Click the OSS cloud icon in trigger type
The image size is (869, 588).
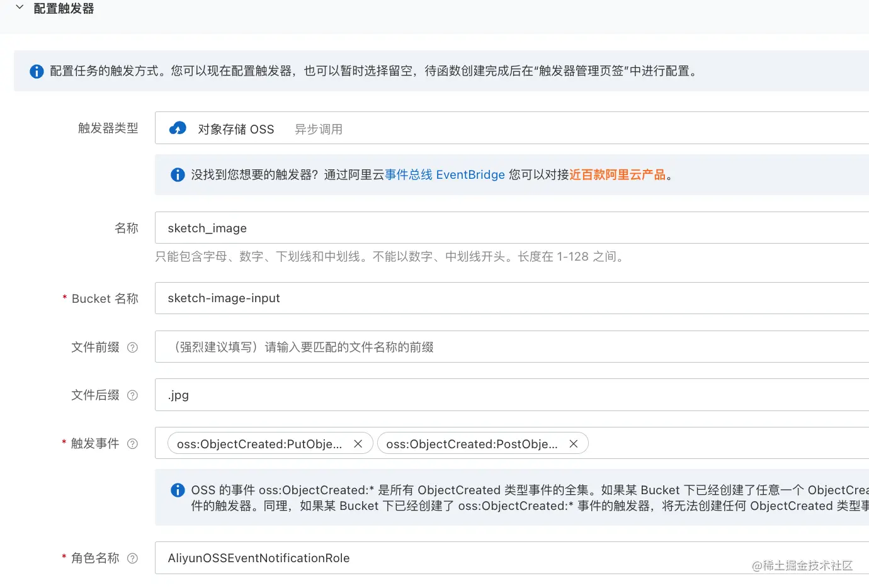coord(178,128)
